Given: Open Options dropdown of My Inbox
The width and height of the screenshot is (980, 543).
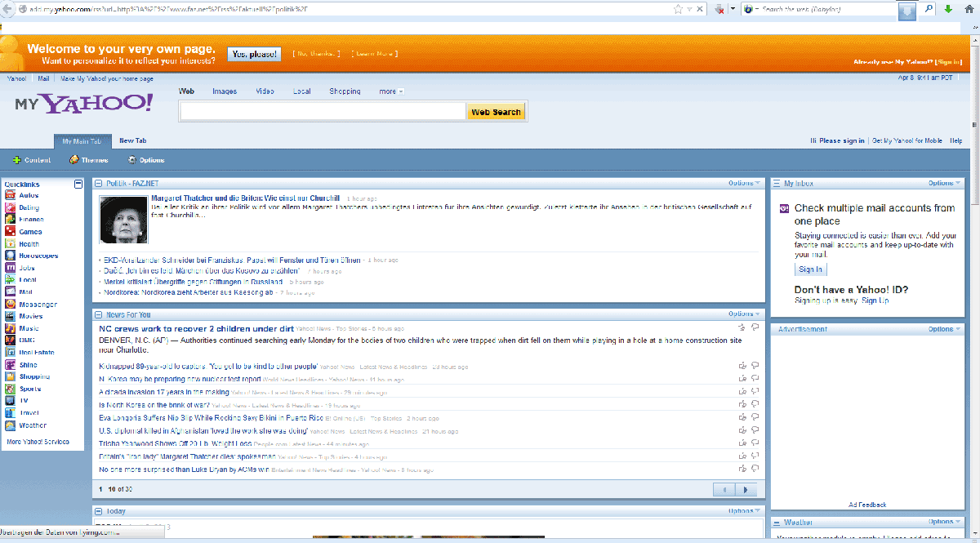Looking at the screenshot, I should [x=944, y=183].
